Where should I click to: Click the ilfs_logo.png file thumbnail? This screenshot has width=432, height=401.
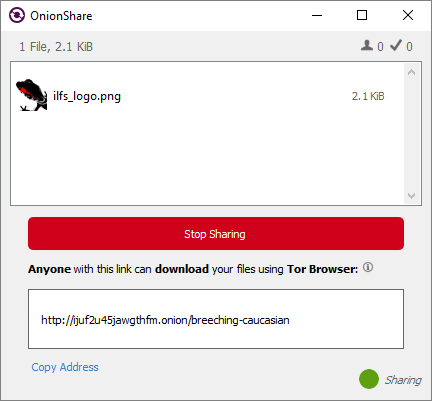[x=32, y=95]
